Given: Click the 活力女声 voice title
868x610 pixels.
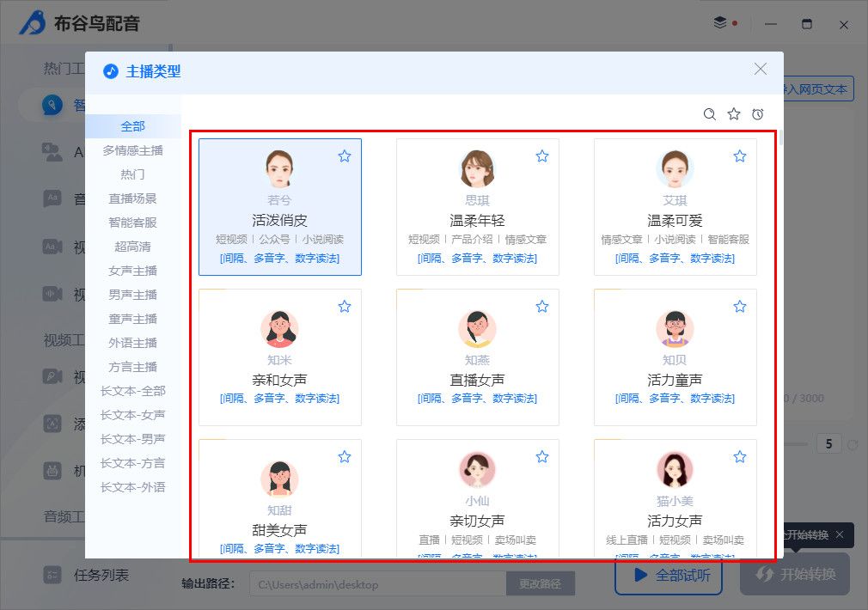Looking at the screenshot, I should (x=675, y=521).
